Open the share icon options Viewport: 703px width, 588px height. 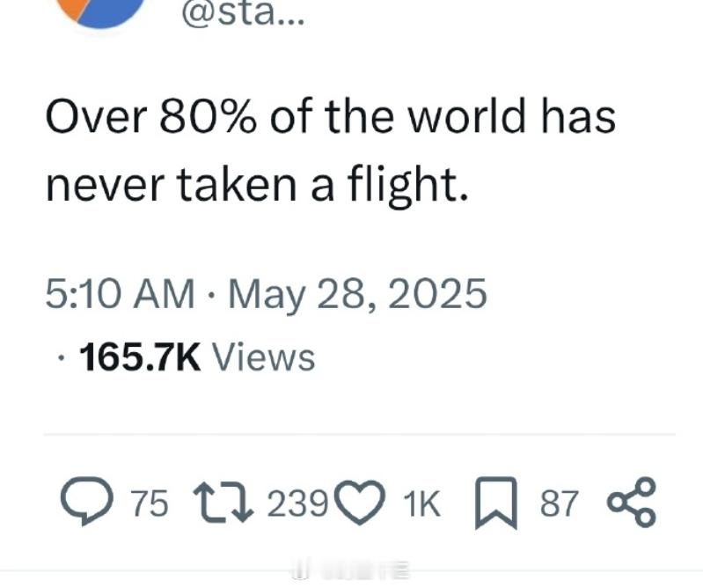[632, 502]
